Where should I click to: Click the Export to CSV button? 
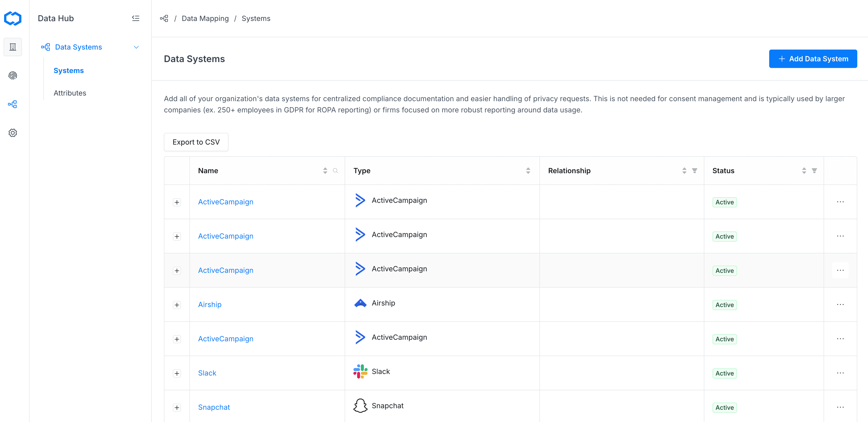click(196, 142)
